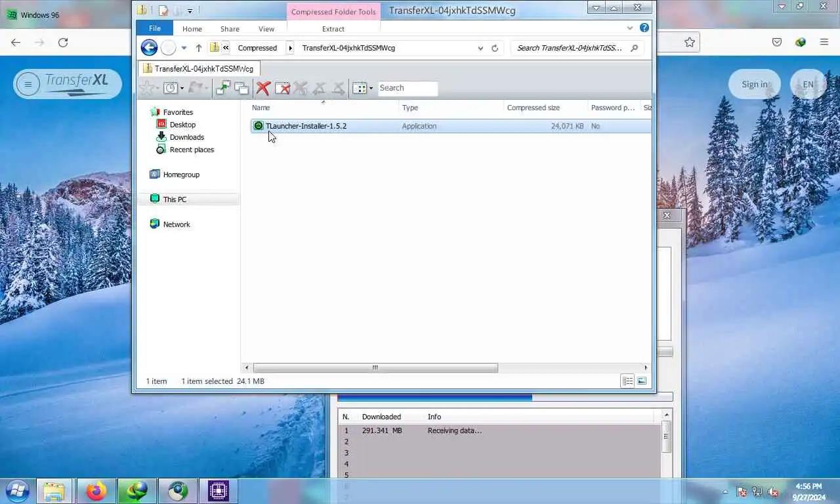Open view layout dropdown arrow

point(371,88)
